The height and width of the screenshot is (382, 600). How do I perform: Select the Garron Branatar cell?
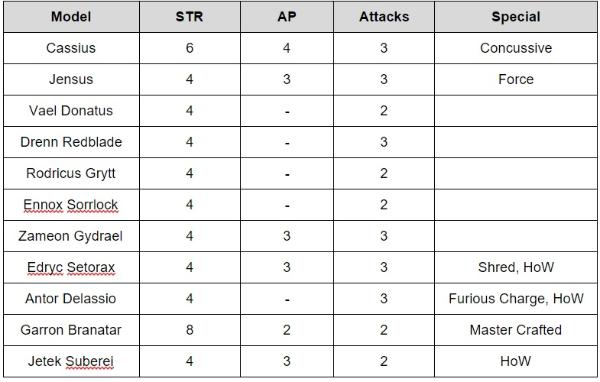point(71,330)
